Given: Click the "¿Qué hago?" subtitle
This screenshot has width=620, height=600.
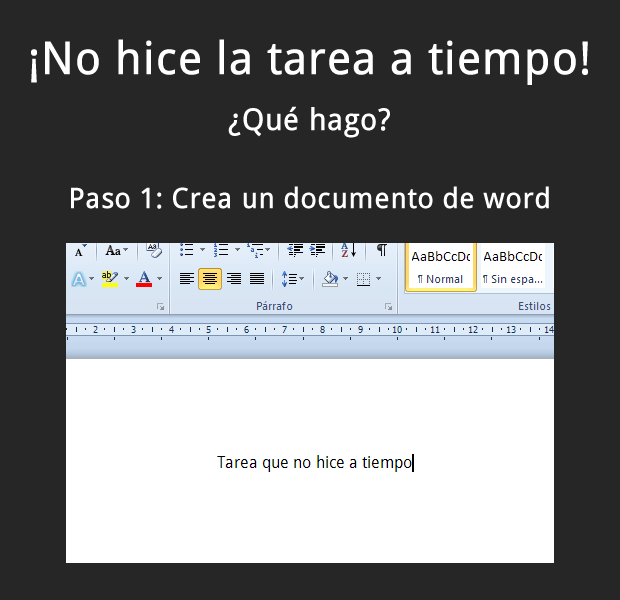Looking at the screenshot, I should tap(309, 120).
